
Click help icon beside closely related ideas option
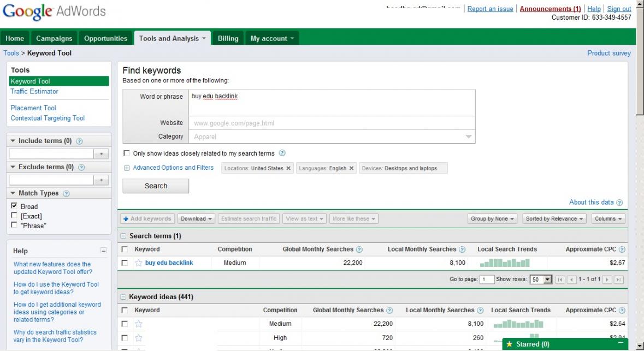pos(282,153)
